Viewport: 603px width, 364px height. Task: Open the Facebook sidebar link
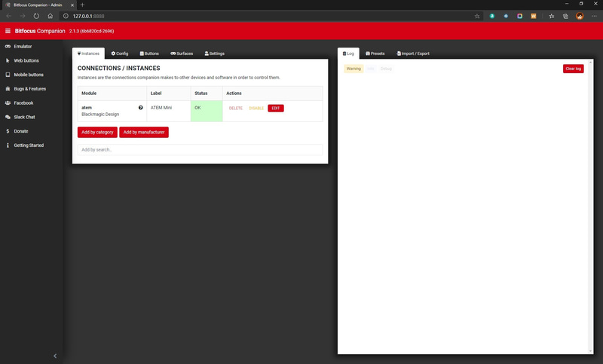coord(20,103)
